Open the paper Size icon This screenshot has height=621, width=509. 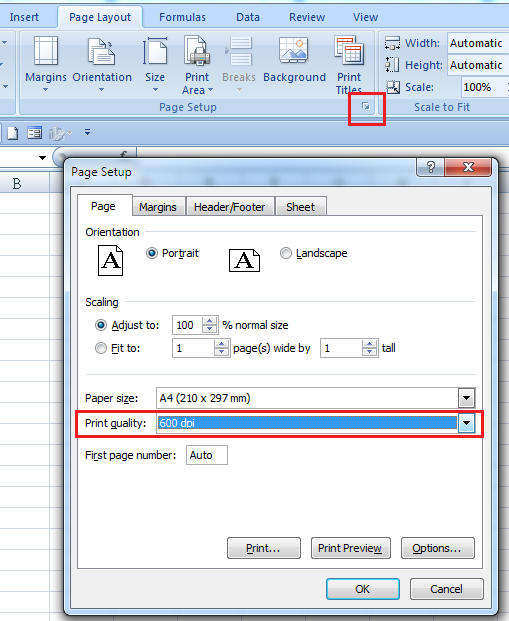point(155,51)
